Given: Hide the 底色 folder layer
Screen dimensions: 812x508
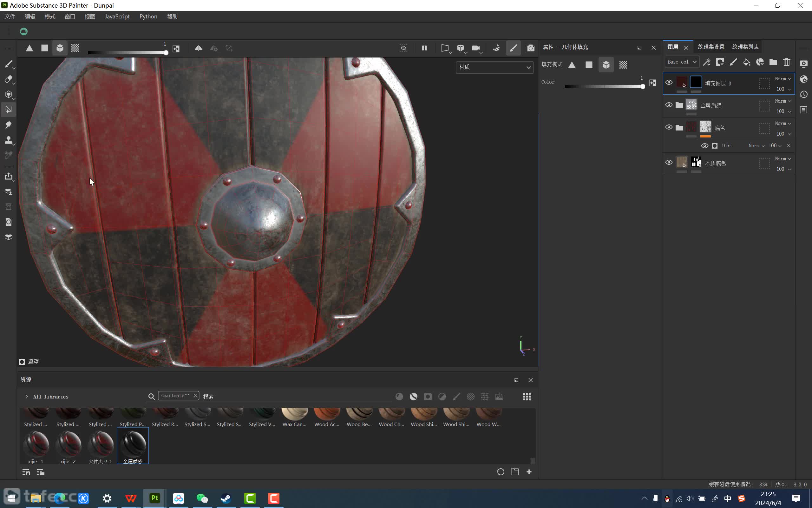Looking at the screenshot, I should coord(669,127).
